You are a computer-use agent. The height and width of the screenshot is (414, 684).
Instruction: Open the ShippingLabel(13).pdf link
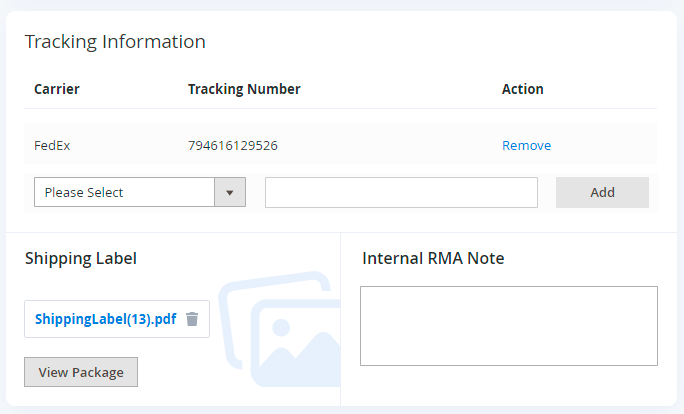pos(105,319)
